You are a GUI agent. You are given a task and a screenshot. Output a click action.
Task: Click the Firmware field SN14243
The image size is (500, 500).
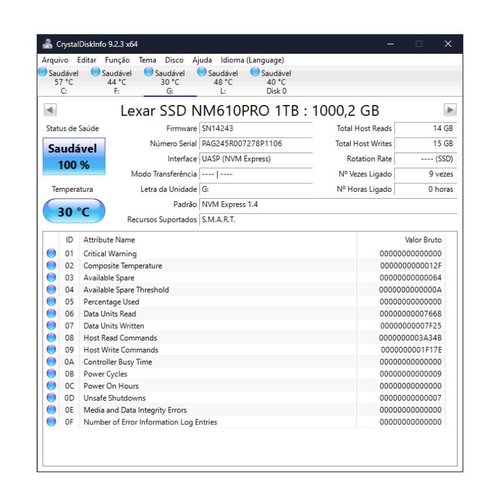[256, 128]
